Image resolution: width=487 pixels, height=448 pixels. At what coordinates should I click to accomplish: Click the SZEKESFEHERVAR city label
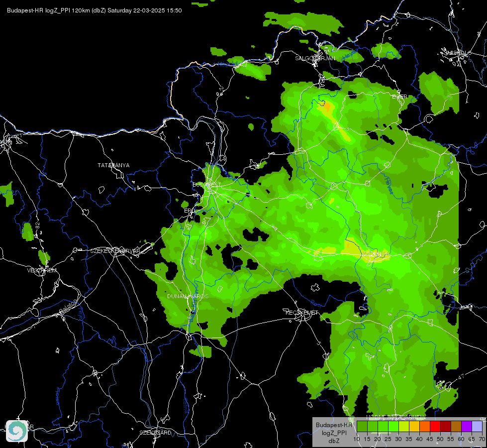[x=115, y=251]
